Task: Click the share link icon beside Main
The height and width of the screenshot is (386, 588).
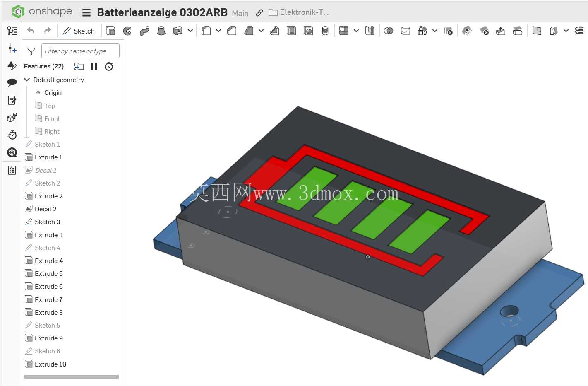Action: pos(259,13)
